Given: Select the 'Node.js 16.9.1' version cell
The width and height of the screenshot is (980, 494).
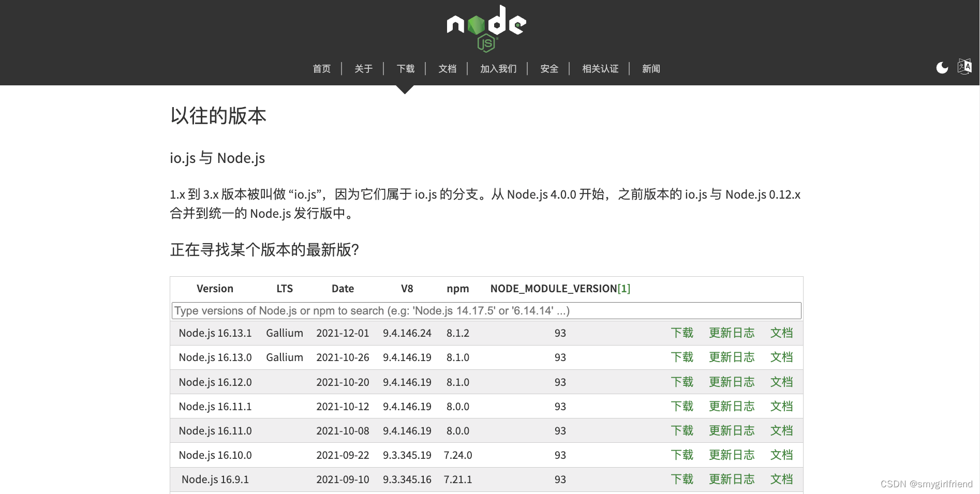Looking at the screenshot, I should pos(215,480).
